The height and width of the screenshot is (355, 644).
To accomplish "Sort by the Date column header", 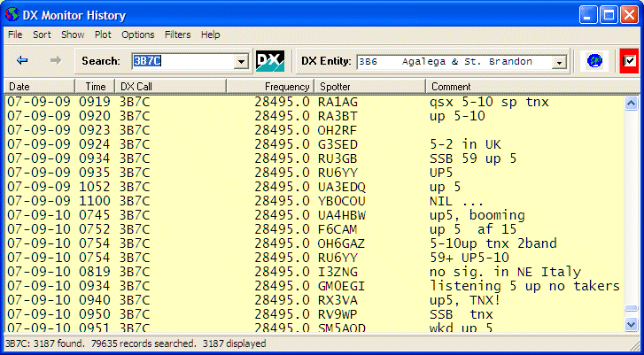I will (x=40, y=87).
